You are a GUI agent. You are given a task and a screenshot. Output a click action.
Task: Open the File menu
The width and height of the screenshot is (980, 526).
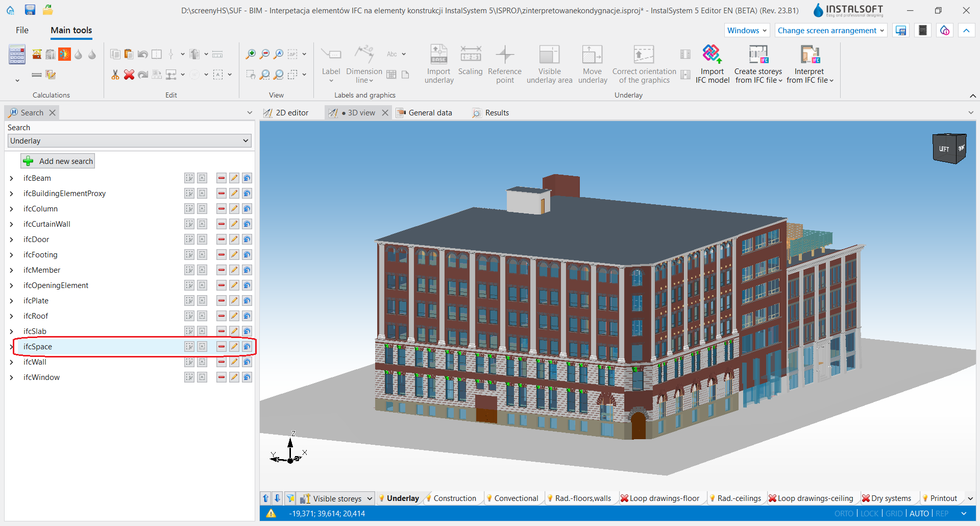[x=22, y=30]
